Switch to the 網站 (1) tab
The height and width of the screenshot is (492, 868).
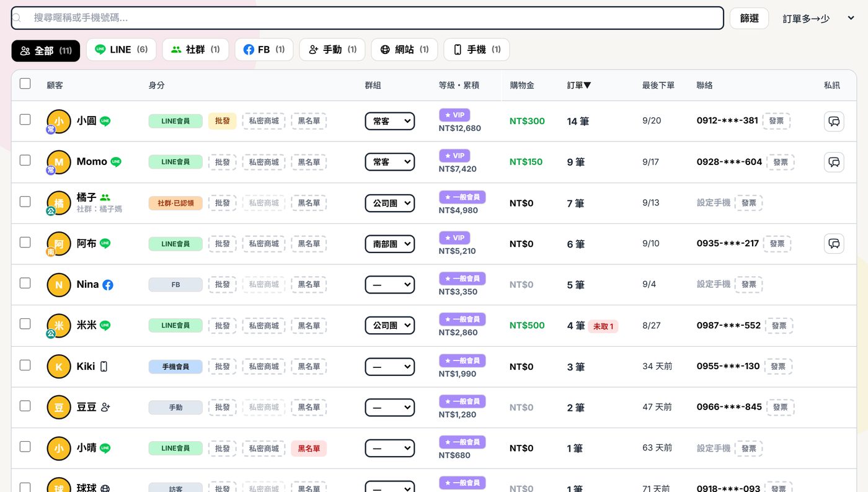click(404, 50)
